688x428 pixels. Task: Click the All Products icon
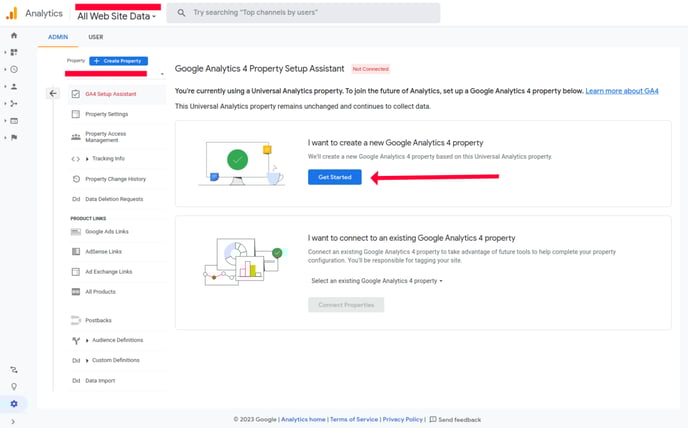[x=75, y=291]
